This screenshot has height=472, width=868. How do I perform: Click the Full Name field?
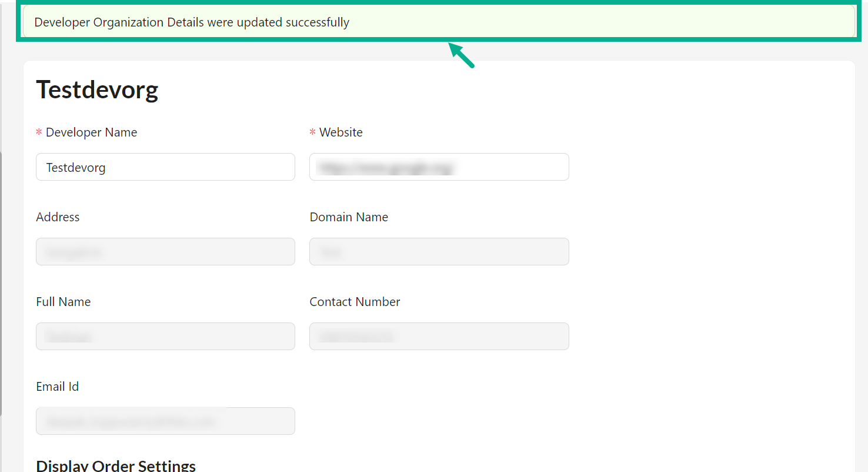(x=165, y=337)
